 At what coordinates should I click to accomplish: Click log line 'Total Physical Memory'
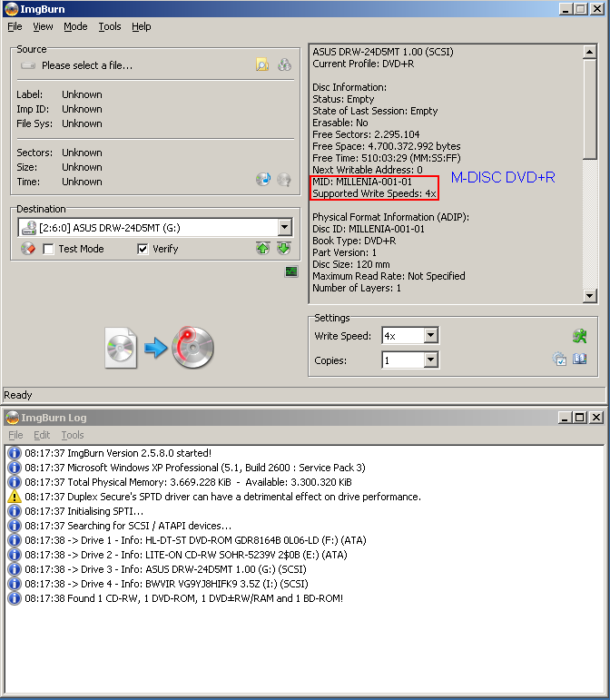tap(188, 482)
